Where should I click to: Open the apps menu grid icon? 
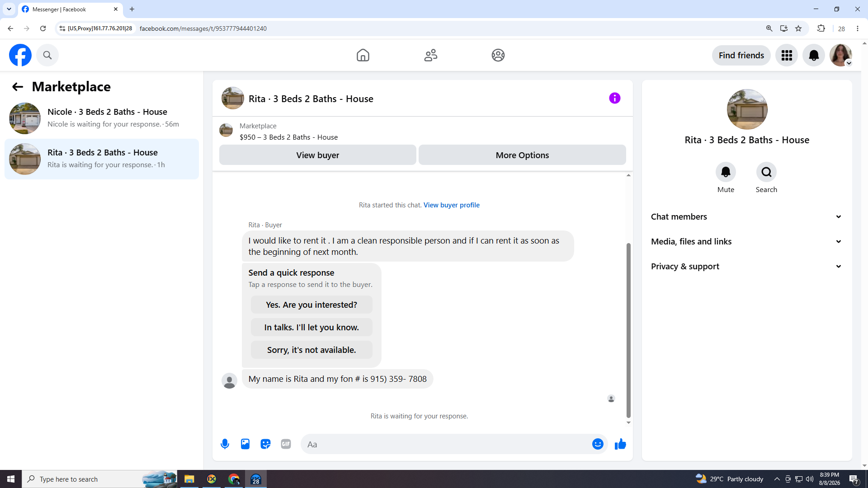tap(787, 55)
